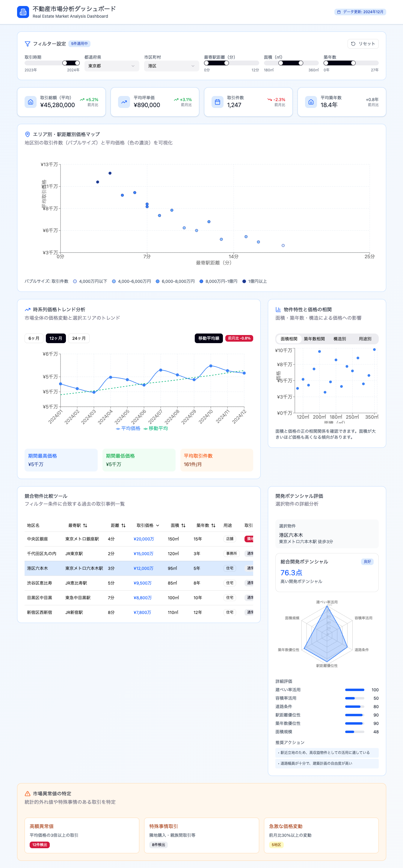403x868 pixels.
Task: Open the 都道府県 dropdown showing 東京都
Action: point(111,66)
